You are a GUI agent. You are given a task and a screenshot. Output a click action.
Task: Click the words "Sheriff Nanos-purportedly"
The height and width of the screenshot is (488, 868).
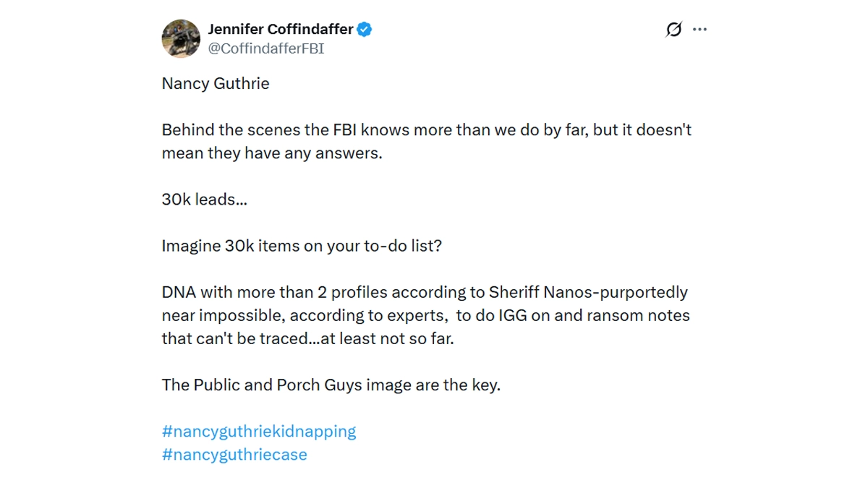[588, 292]
